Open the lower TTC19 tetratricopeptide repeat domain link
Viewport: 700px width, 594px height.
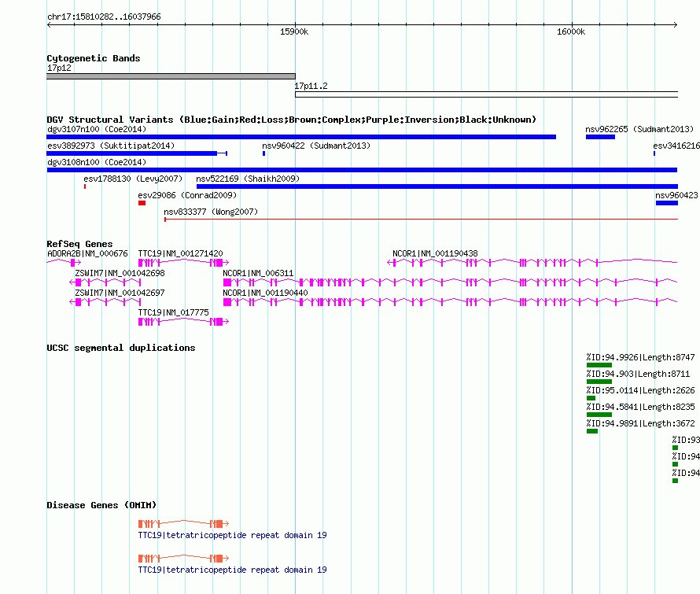pyautogui.click(x=232, y=570)
